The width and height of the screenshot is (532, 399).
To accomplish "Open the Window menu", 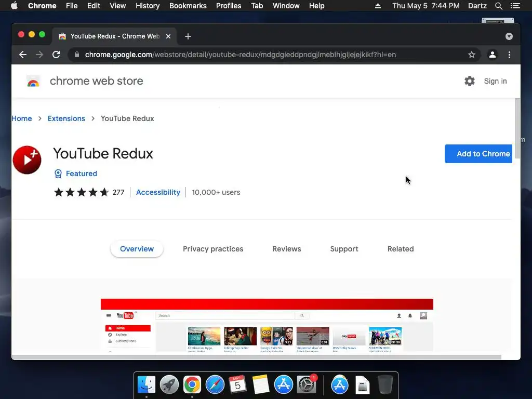I will pyautogui.click(x=286, y=6).
